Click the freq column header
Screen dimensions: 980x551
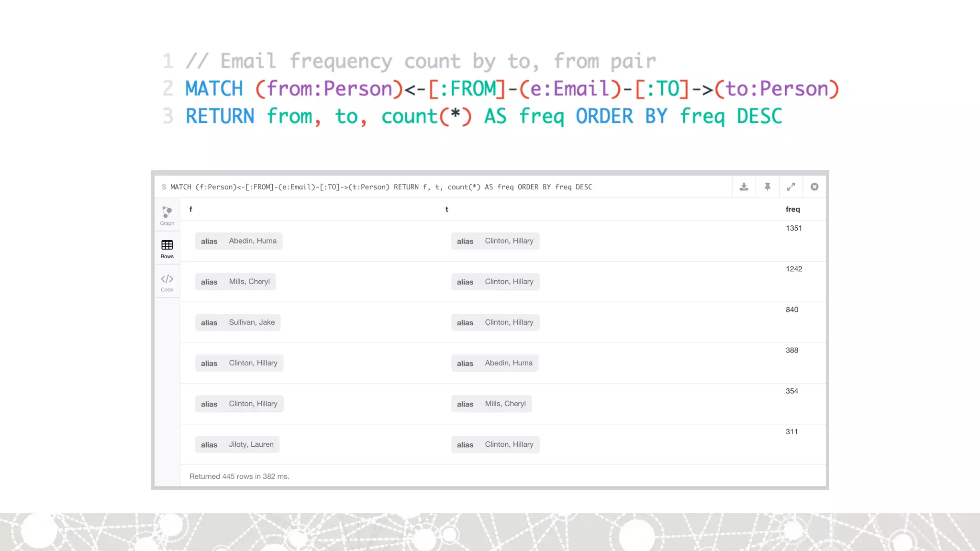pos(792,209)
